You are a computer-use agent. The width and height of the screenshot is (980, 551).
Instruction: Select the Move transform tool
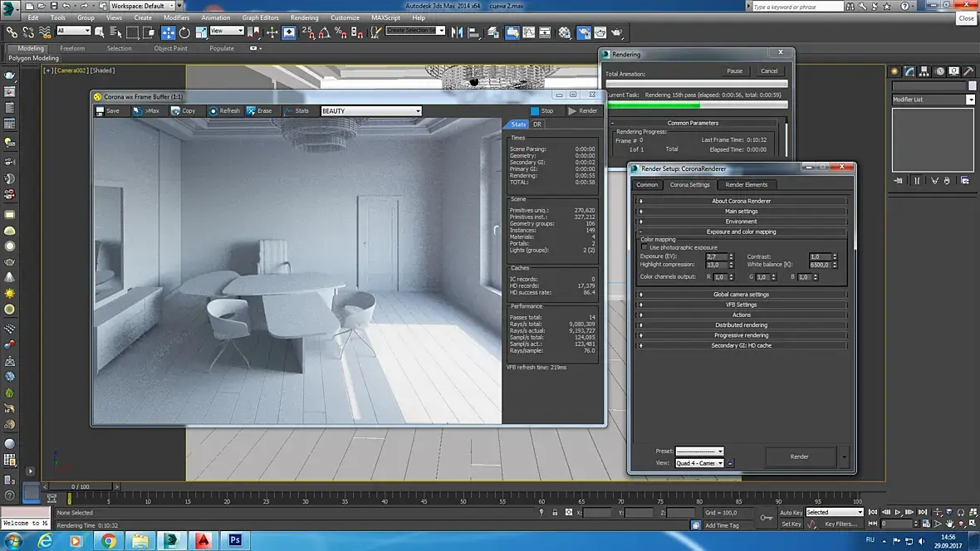pyautogui.click(x=168, y=32)
